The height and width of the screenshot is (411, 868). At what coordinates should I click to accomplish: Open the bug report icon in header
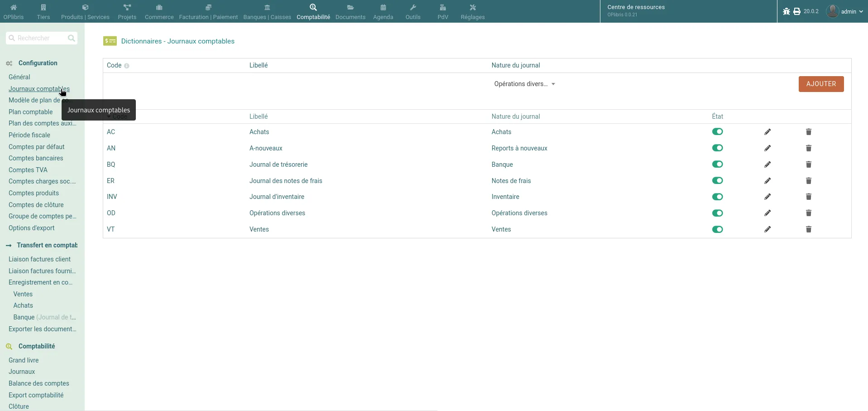pos(786,11)
